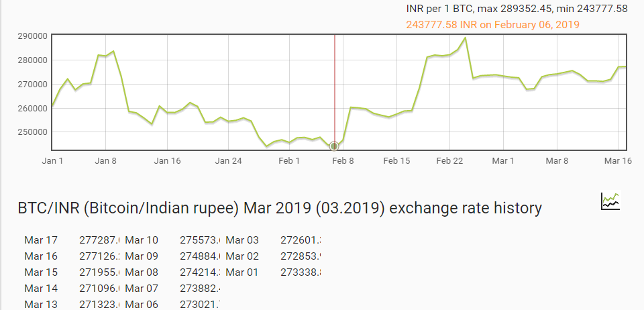Click the chart icon beside the heading
Screen dimensions: 644x310
(x=610, y=201)
